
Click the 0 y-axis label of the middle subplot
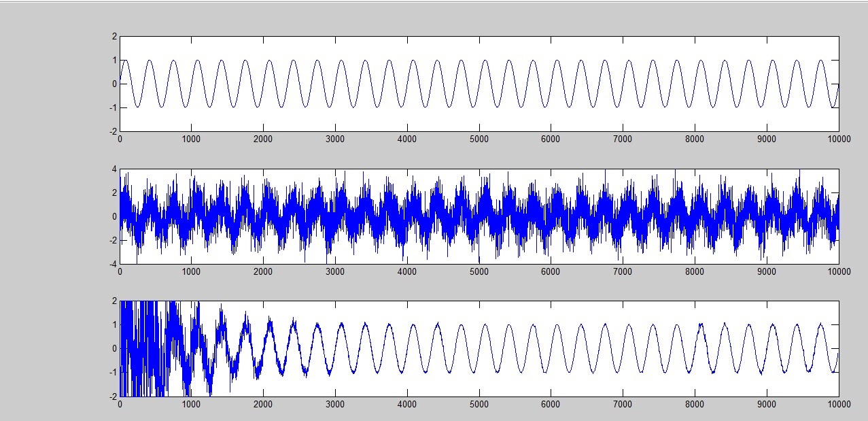(x=114, y=216)
